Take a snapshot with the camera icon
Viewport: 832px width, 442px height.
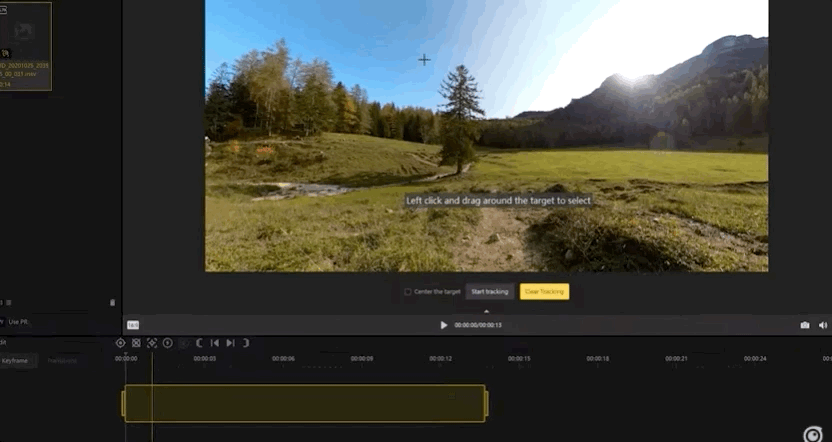pos(805,325)
